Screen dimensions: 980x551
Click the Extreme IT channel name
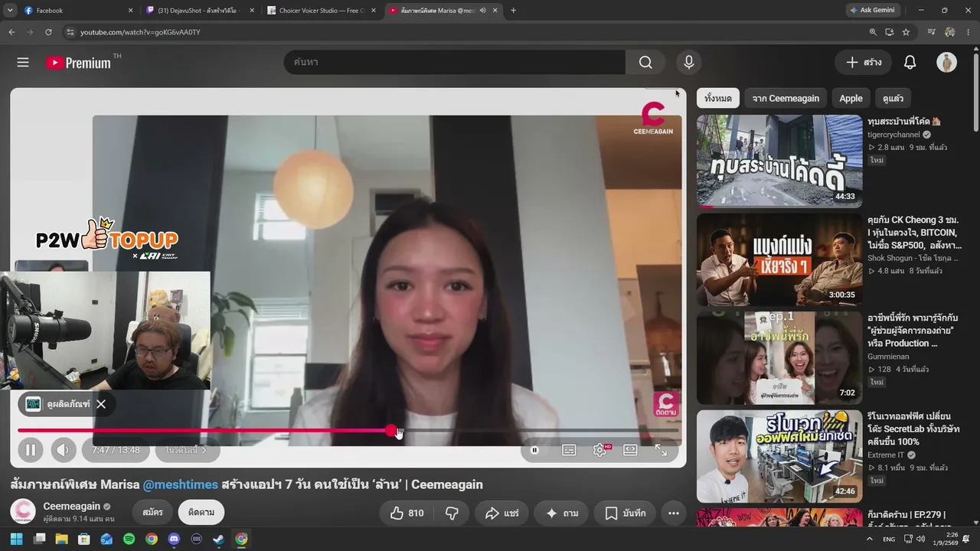click(x=887, y=455)
